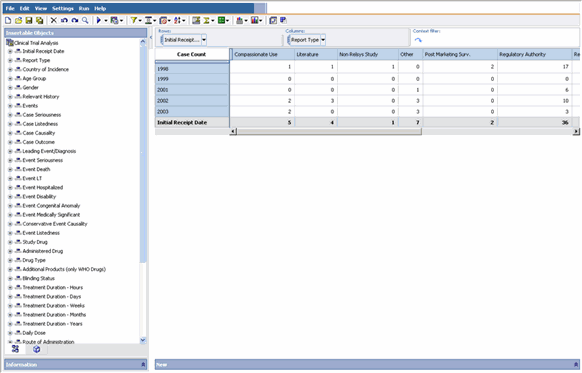Click the swap rows and columns icon
This screenshot has width=582, height=373.
273,20
